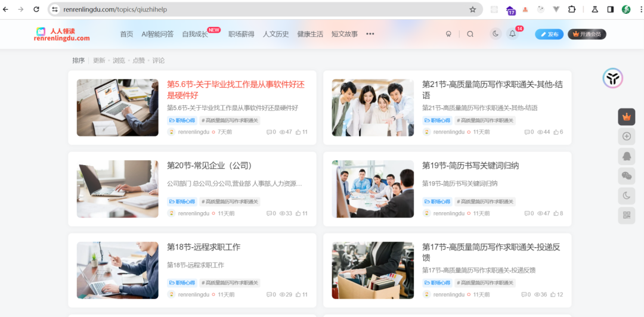Sort posts by 评论
Screen dimensions: 644x317
tap(159, 60)
